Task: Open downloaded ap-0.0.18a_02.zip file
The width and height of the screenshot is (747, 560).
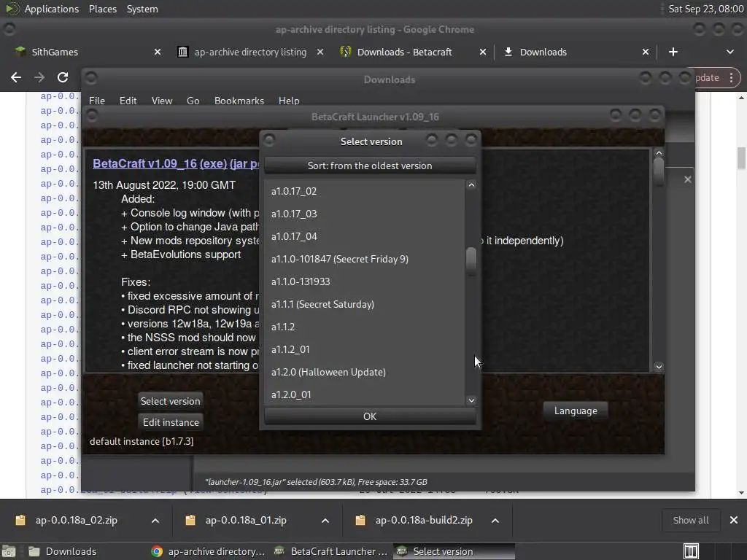Action: click(x=76, y=520)
